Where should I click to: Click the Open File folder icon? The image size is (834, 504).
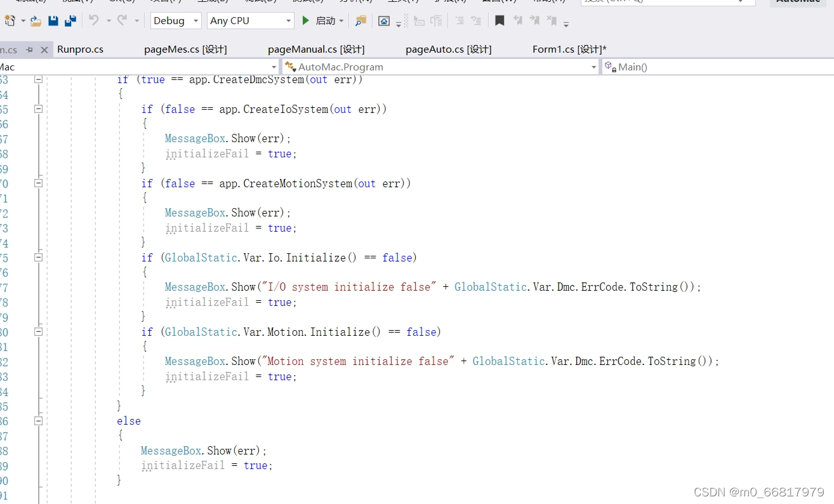[x=36, y=21]
